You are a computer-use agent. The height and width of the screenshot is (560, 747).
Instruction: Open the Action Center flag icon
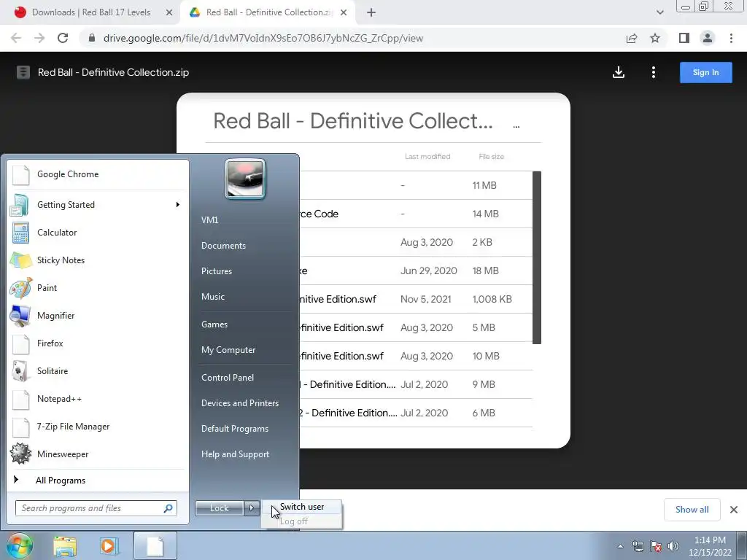656,546
